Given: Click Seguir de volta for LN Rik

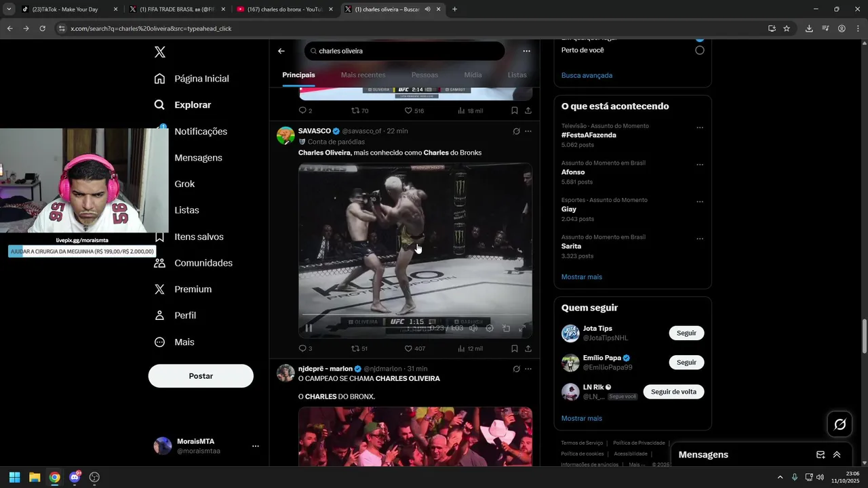Looking at the screenshot, I should point(673,392).
